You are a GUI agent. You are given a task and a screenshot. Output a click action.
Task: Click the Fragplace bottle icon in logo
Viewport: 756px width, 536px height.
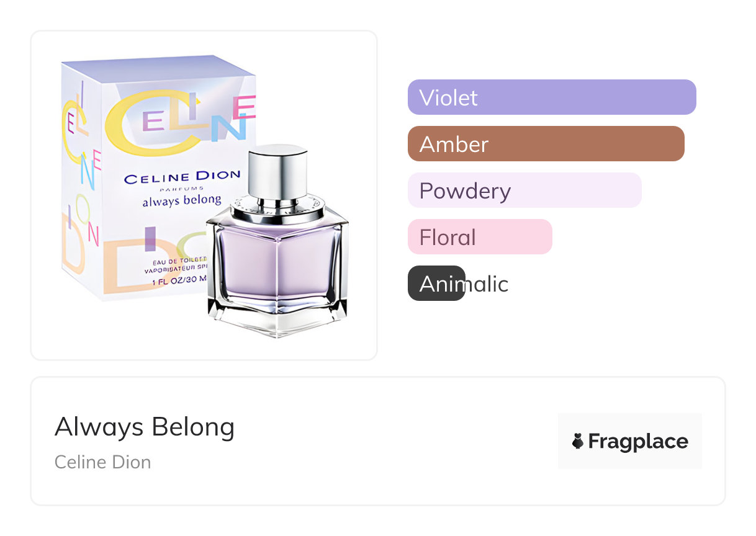tap(578, 442)
